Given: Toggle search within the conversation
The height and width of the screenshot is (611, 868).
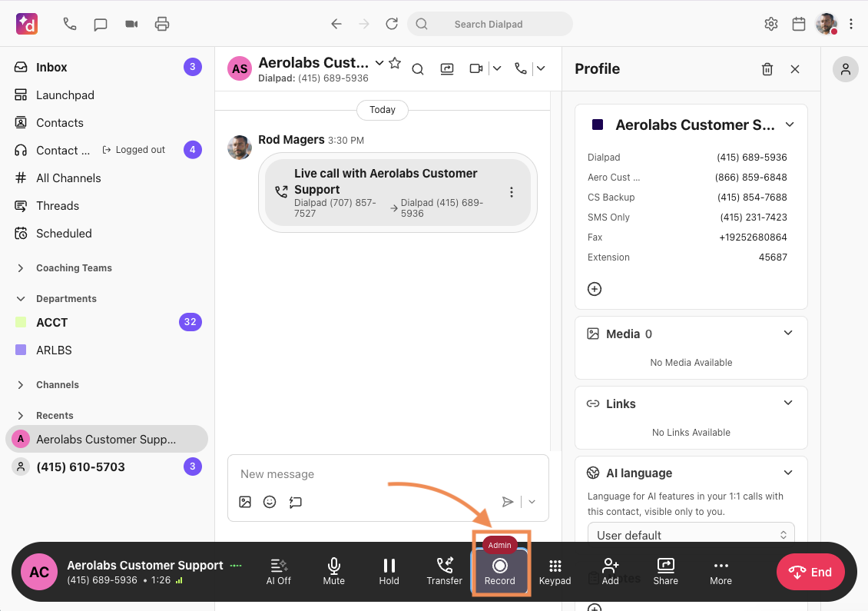Looking at the screenshot, I should pyautogui.click(x=418, y=68).
